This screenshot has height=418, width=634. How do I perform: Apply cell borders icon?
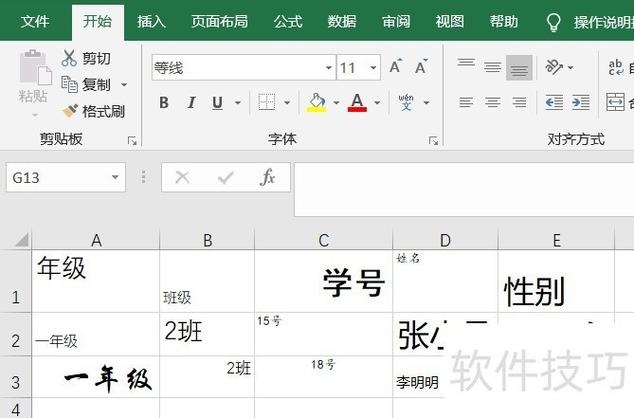pos(267,102)
